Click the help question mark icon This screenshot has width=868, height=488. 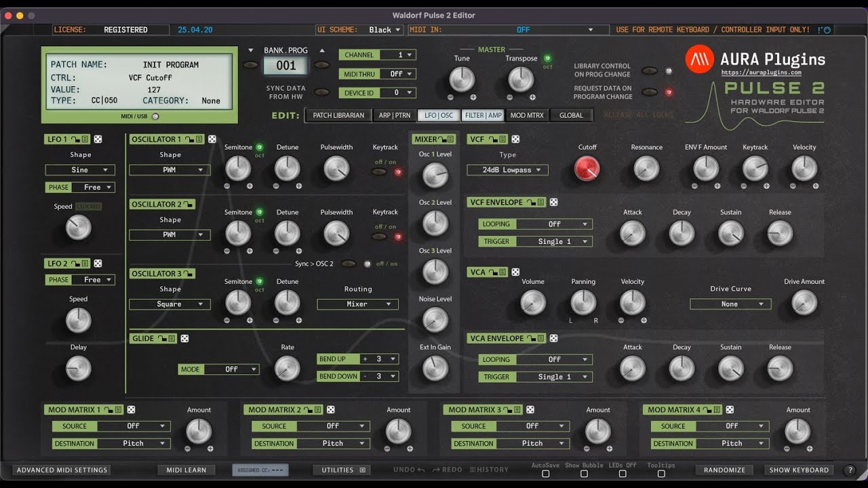850,470
